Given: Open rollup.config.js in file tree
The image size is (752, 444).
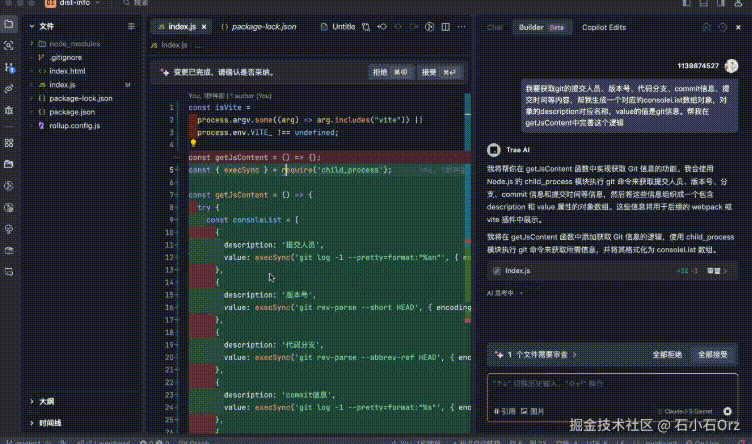Looking at the screenshot, I should [74, 126].
